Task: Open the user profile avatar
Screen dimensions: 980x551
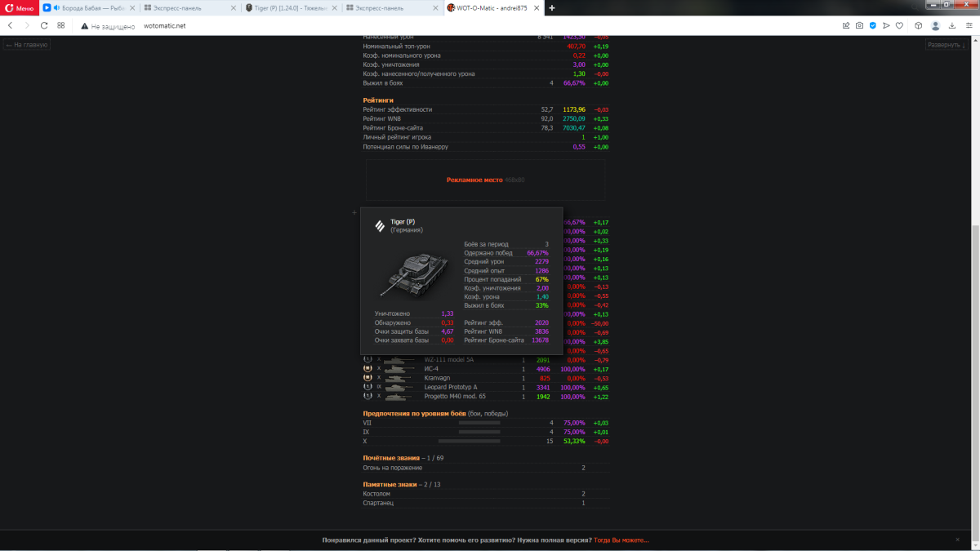Action: 936,25
